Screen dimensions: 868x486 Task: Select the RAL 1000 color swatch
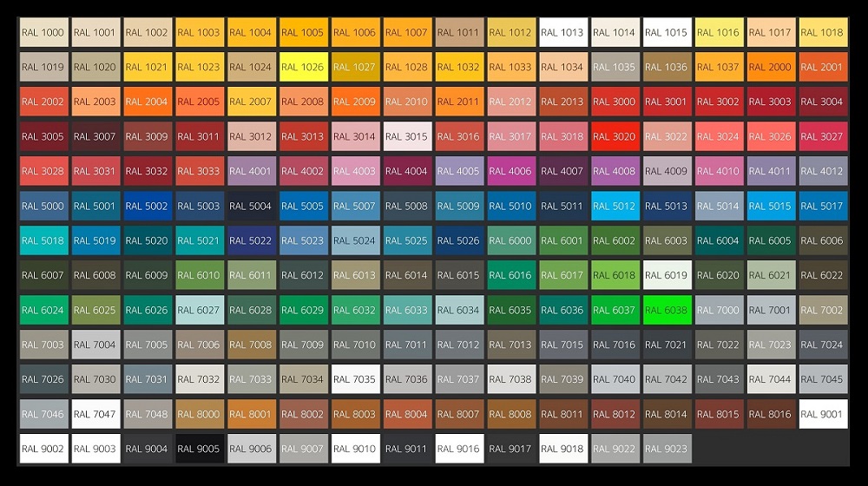(x=43, y=32)
